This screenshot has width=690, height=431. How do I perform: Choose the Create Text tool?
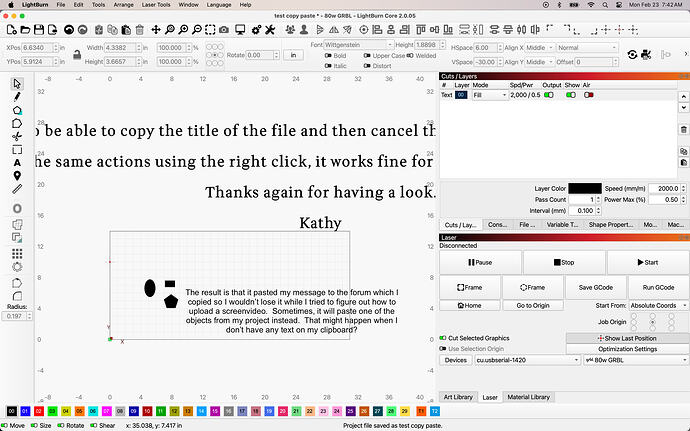[17, 162]
